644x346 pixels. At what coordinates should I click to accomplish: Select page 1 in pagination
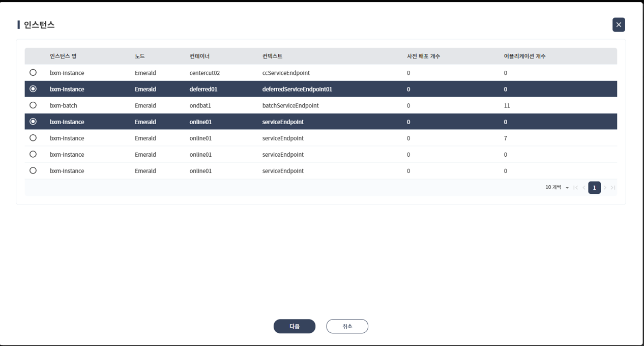pos(594,188)
